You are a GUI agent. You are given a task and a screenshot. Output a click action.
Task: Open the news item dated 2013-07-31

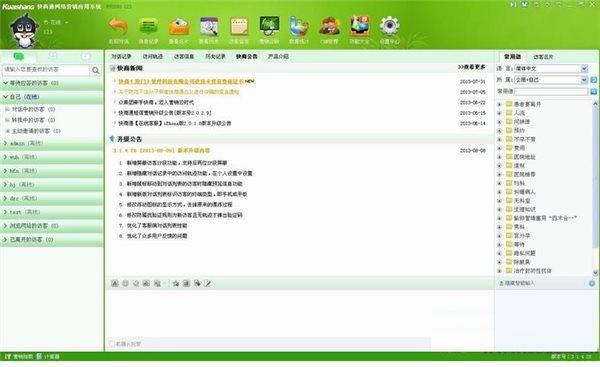181,81
